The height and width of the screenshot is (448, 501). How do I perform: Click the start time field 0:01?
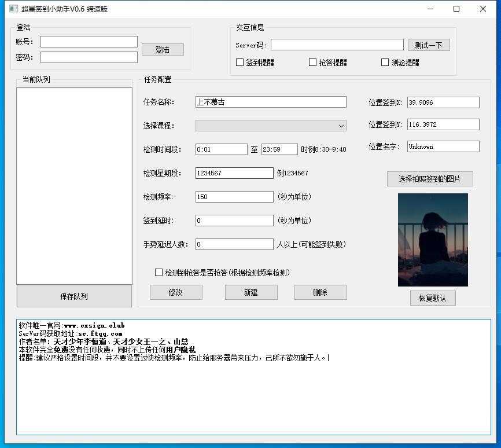[x=221, y=149]
